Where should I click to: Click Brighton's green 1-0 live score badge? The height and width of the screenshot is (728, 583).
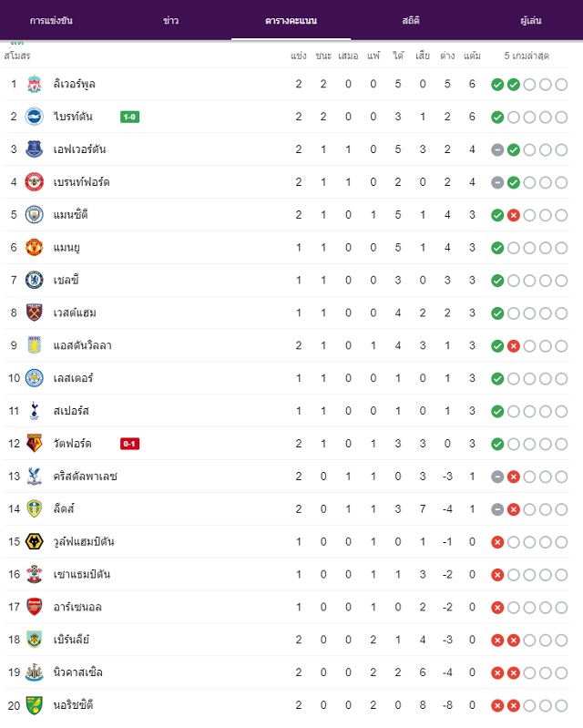pos(129,117)
